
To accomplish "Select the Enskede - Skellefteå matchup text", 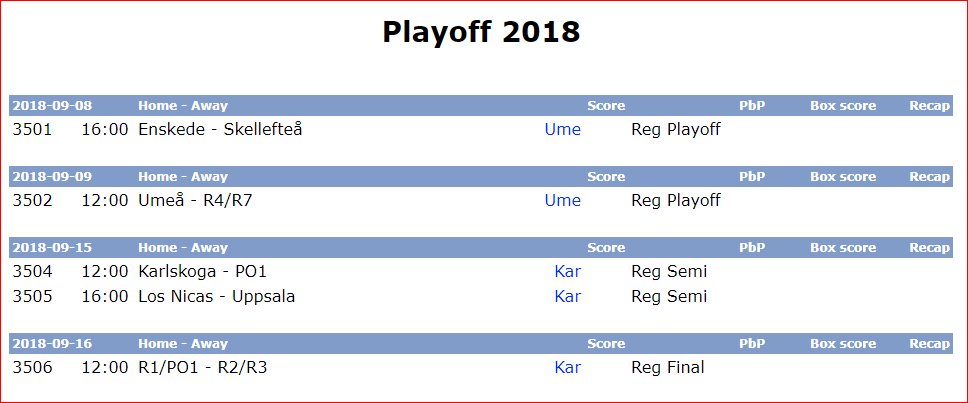I will (x=220, y=130).
